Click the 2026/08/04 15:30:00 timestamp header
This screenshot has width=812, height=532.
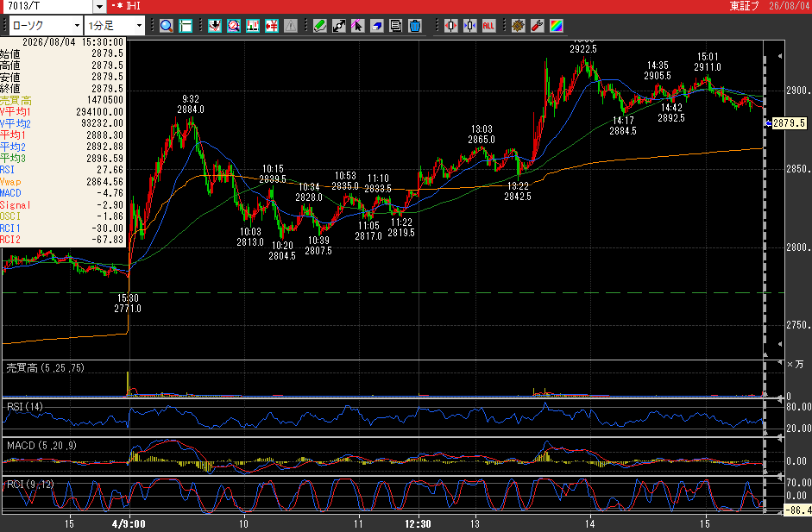tap(73, 42)
